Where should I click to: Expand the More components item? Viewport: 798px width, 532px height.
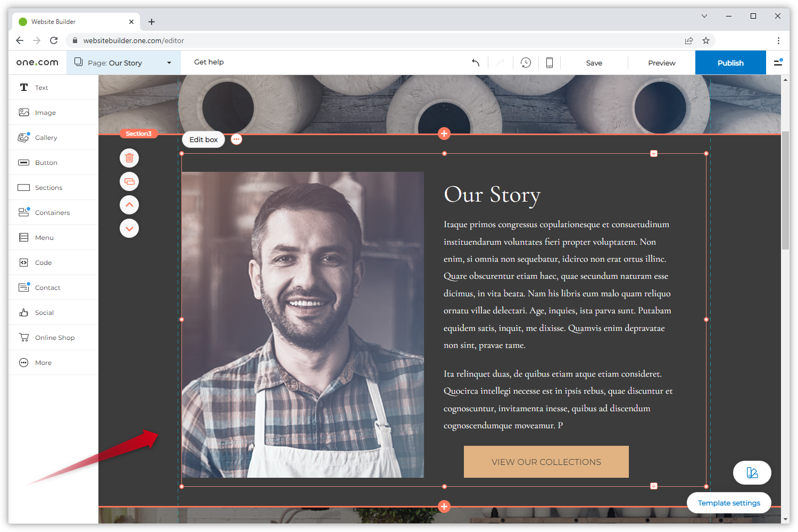click(43, 363)
